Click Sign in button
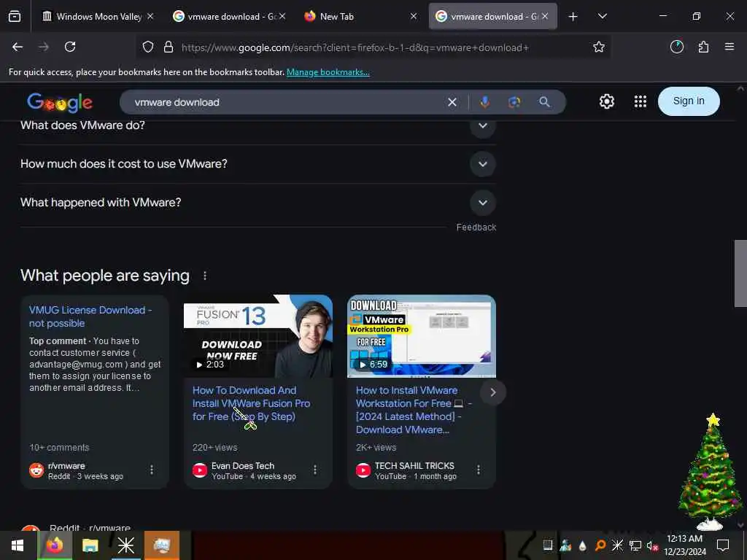This screenshot has width=747, height=560. 689,101
